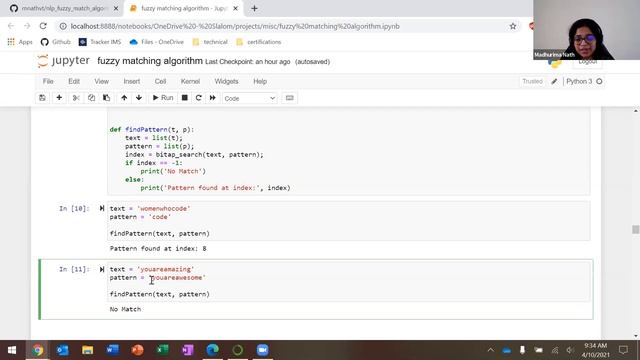This screenshot has height=360, width=640.
Task: Click the pencil edit mode icon
Action: [554, 81]
